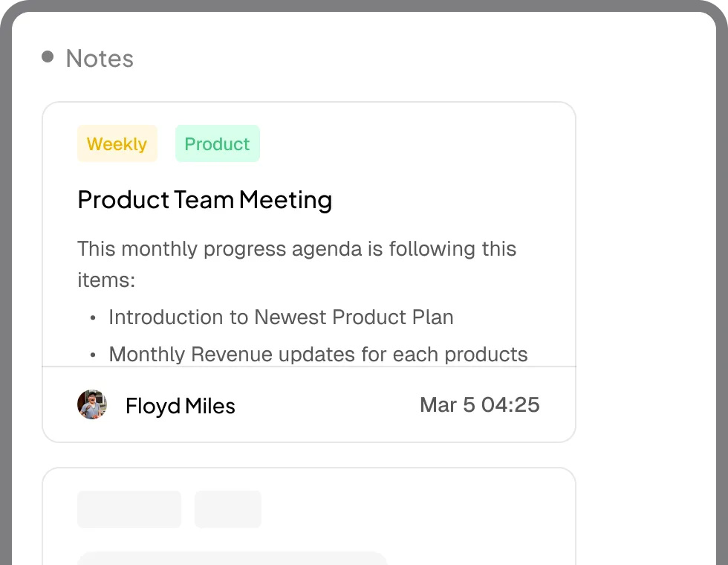Click the word Weekly in yellow badge
The width and height of the screenshot is (728, 565).
click(117, 144)
